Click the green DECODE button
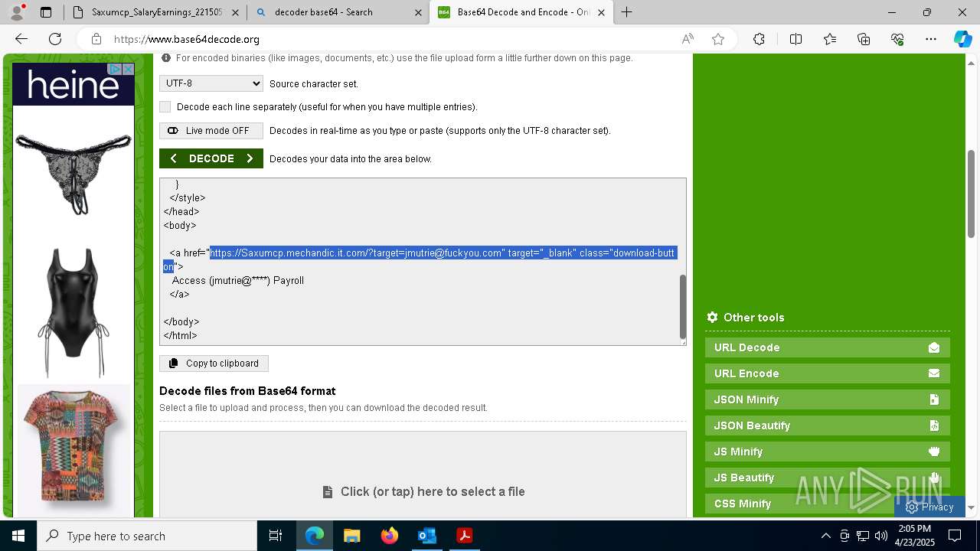 click(x=211, y=158)
